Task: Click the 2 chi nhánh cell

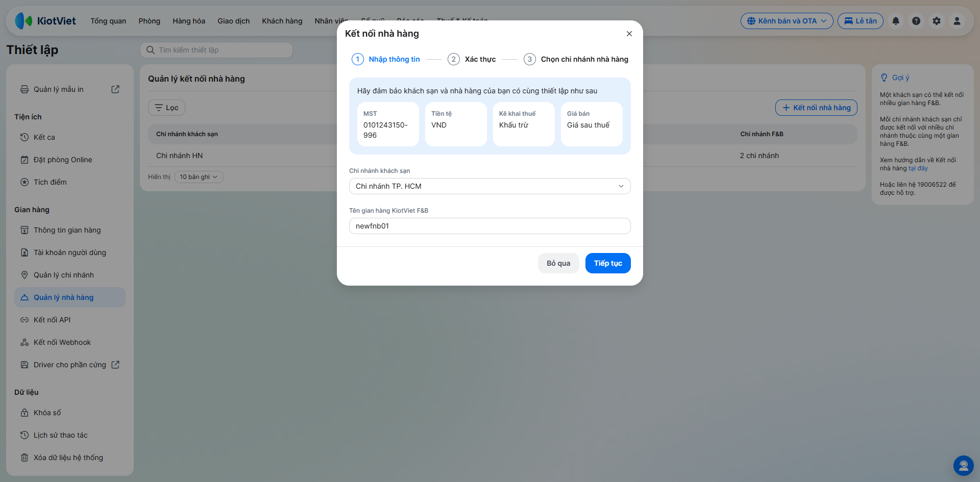Action: point(759,156)
